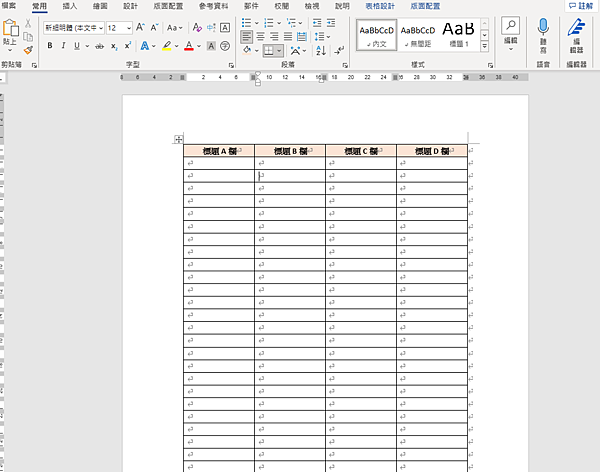Select the 標題 1 style

coord(459,35)
